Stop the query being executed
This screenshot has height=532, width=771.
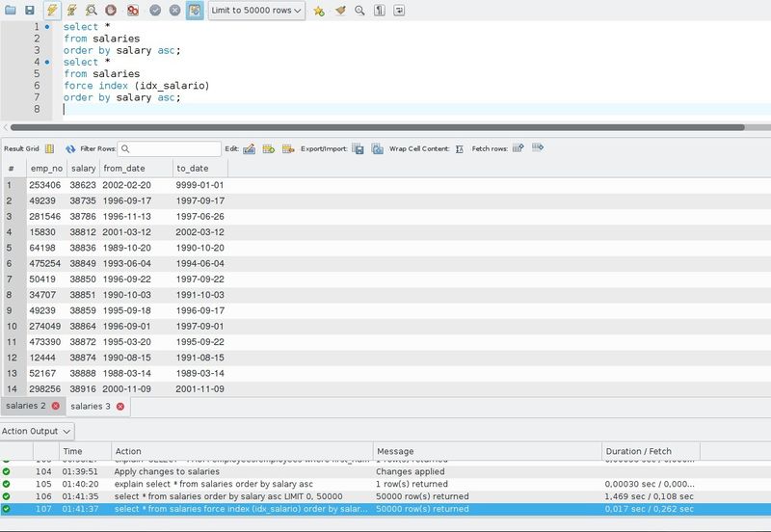[111, 10]
